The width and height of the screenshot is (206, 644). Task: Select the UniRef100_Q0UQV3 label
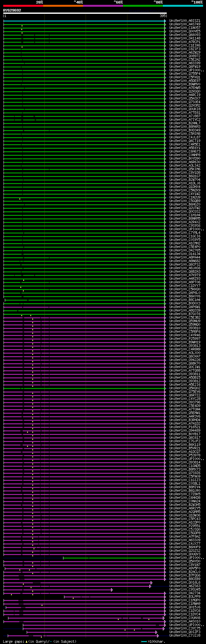tap(185, 554)
